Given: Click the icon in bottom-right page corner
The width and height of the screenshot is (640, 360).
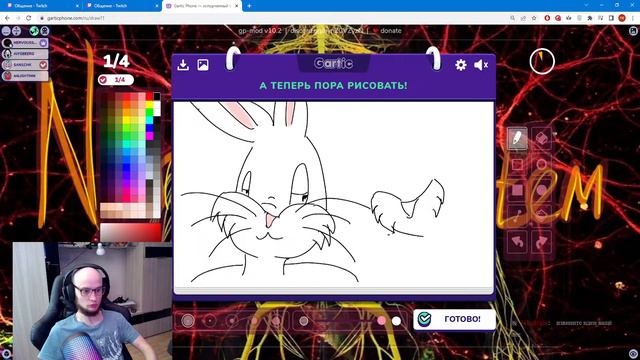Looking at the screenshot, I should tap(633, 353).
